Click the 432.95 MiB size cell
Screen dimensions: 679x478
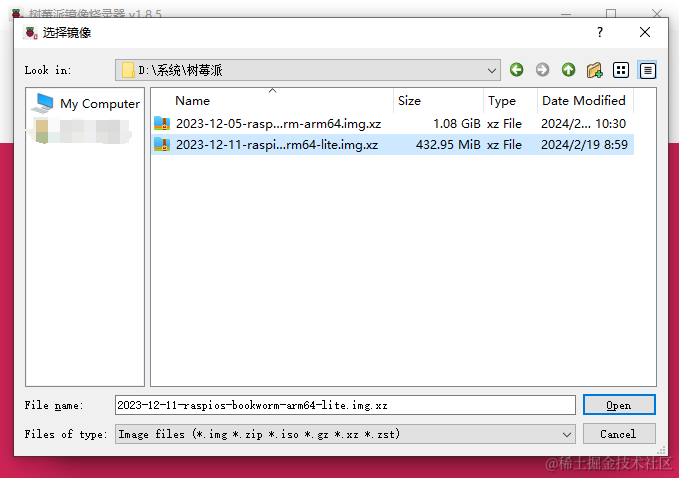448,145
